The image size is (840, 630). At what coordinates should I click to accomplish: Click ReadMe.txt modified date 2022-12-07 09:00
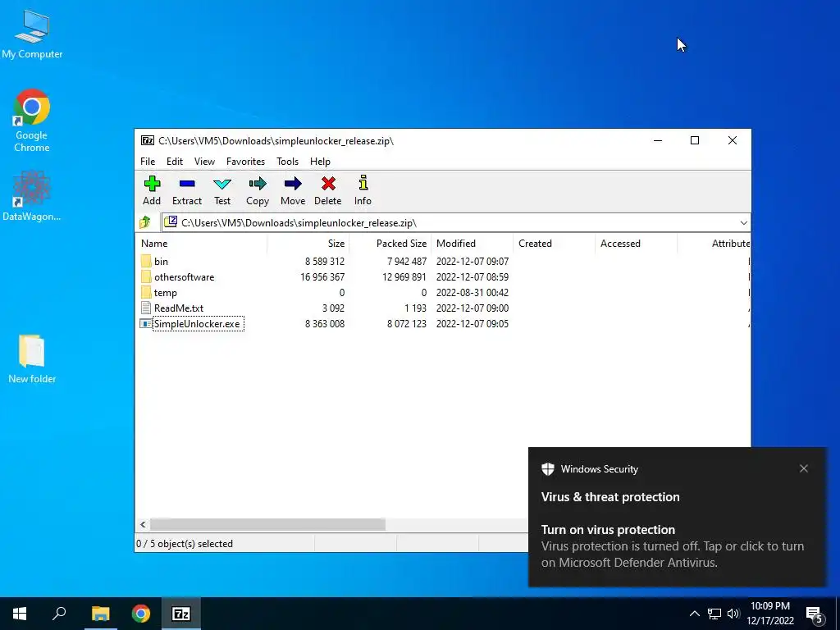472,308
